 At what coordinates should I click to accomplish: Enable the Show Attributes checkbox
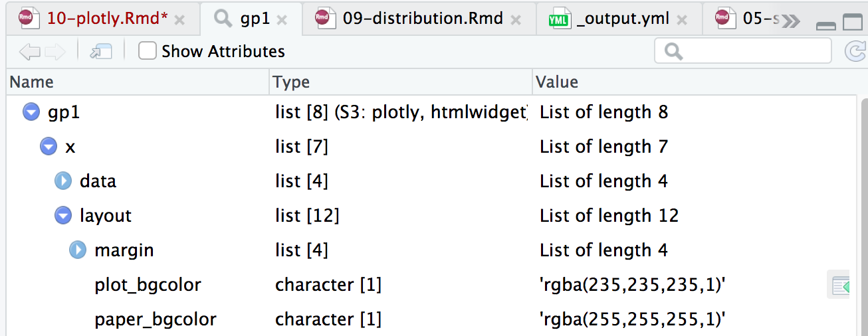coord(148,51)
